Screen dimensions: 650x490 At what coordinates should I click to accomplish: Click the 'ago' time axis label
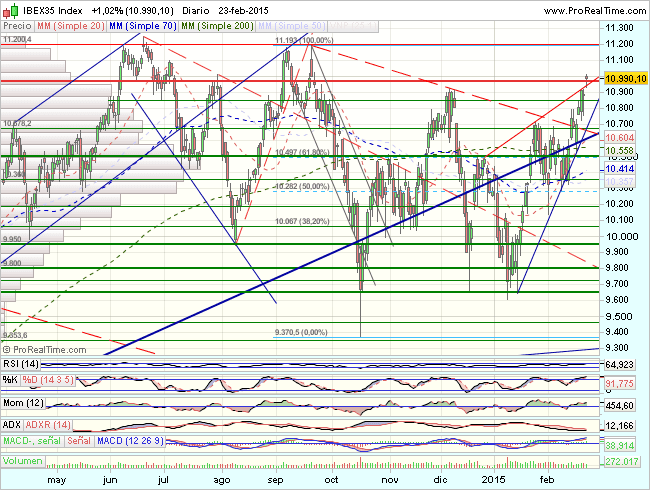coord(222,480)
